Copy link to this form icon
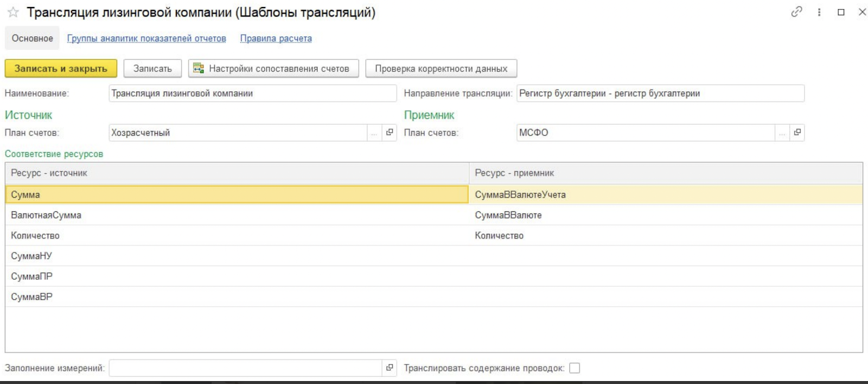Viewport: 868px width, 384px height. [796, 11]
